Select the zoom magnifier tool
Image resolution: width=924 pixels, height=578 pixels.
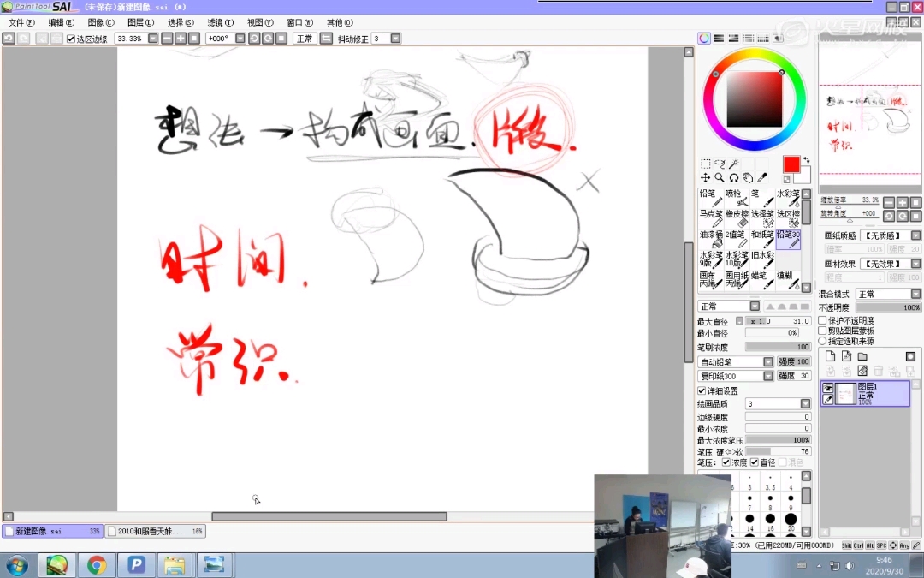click(x=720, y=177)
